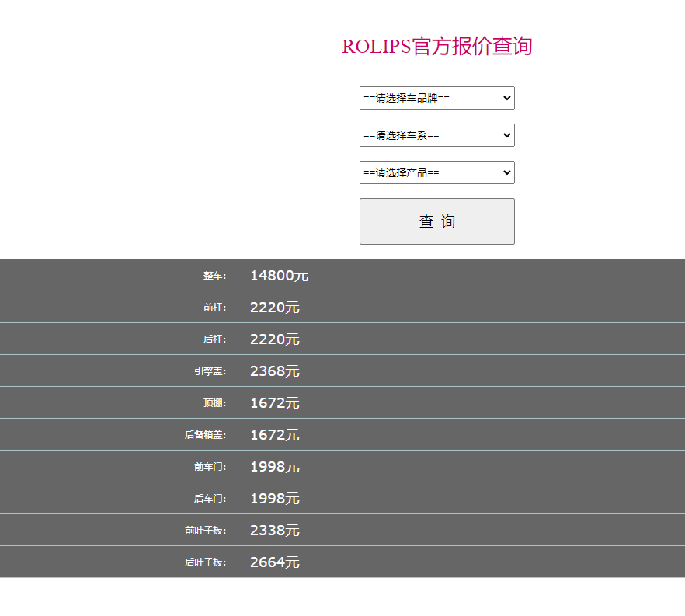This screenshot has height=616, width=685.
Task: Open the product selection dropdown
Action: pos(436,172)
